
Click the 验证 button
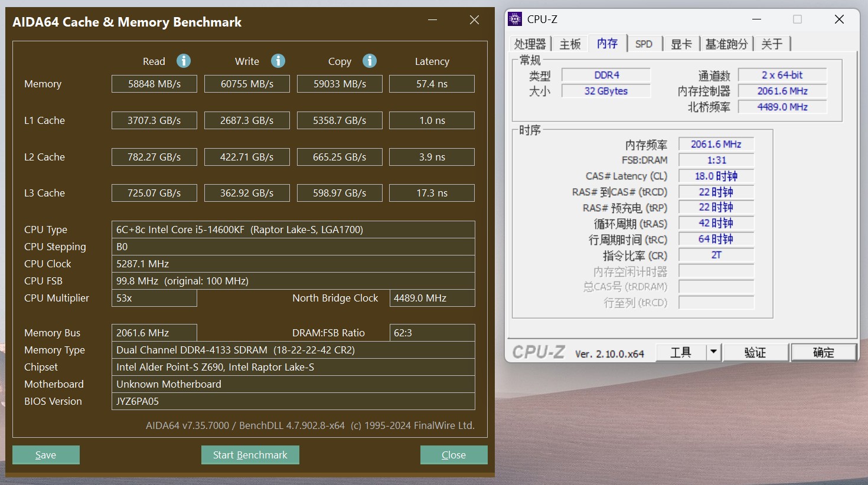755,352
